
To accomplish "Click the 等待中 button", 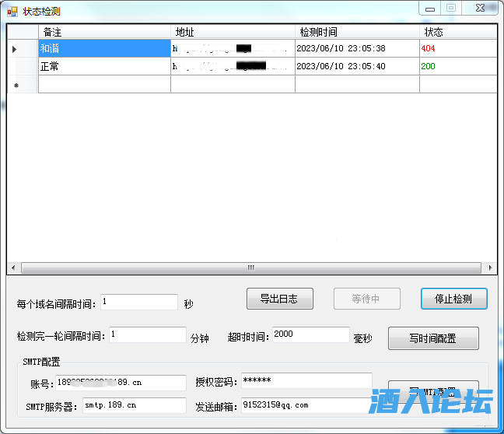I will click(367, 299).
